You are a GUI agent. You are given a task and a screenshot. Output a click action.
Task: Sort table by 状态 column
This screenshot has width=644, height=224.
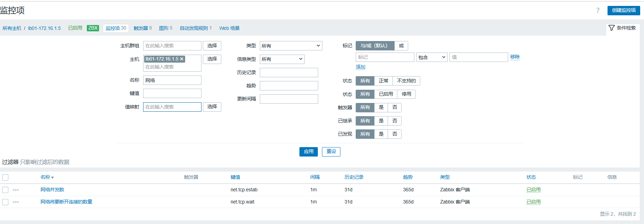click(x=531, y=177)
